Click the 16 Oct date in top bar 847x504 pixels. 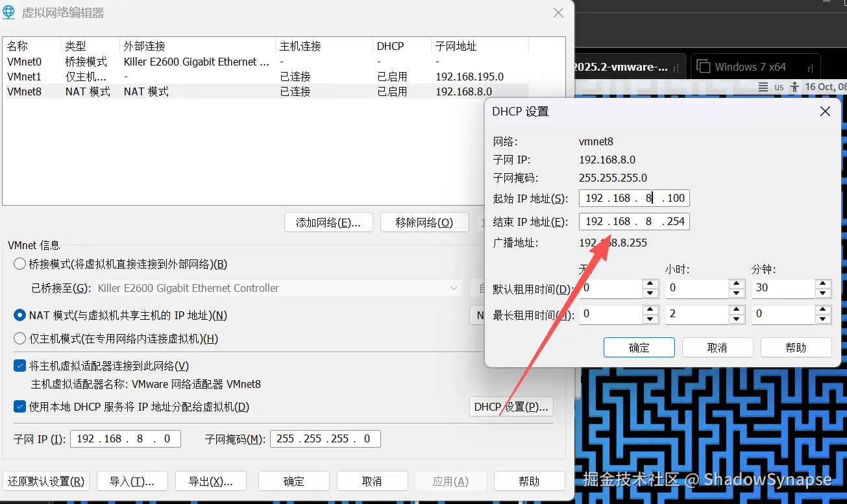(826, 87)
